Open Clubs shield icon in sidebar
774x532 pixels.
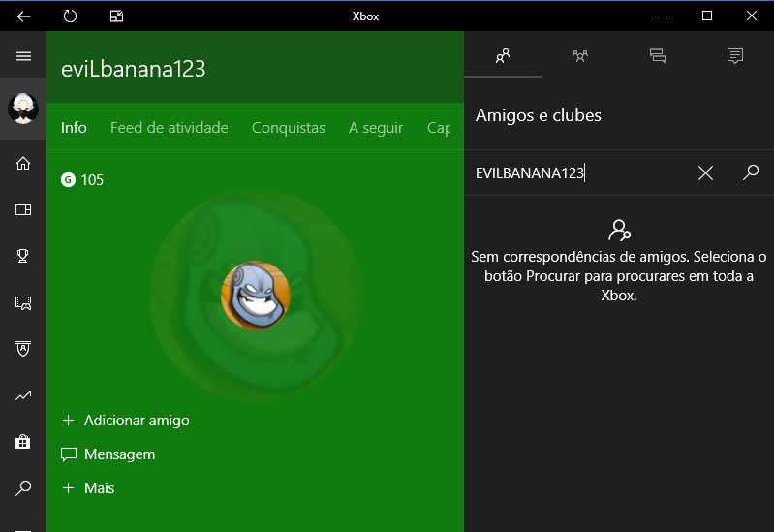(x=23, y=349)
